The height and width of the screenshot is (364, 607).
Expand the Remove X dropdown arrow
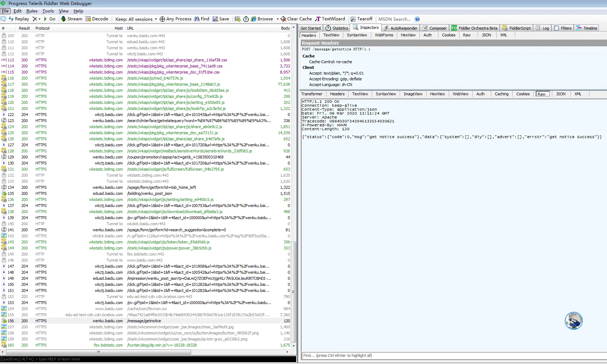tap(39, 19)
